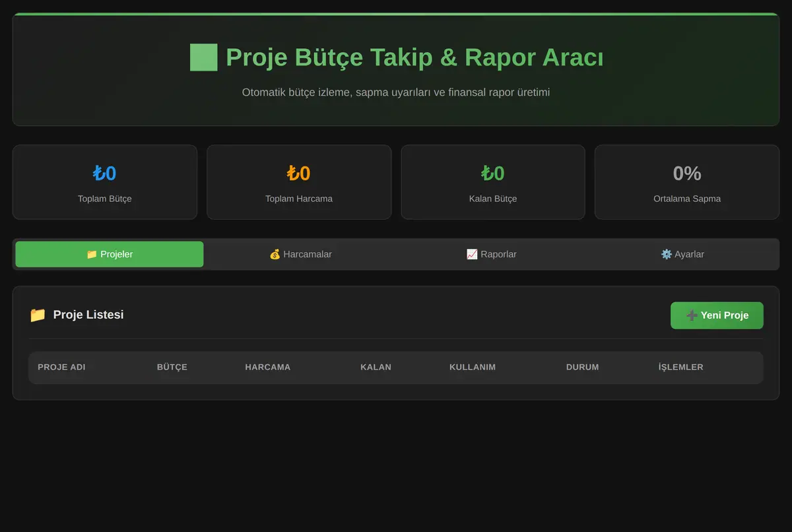The width and height of the screenshot is (792, 532).
Task: Click the folder icon beside Proje Listesi
Action: [38, 315]
